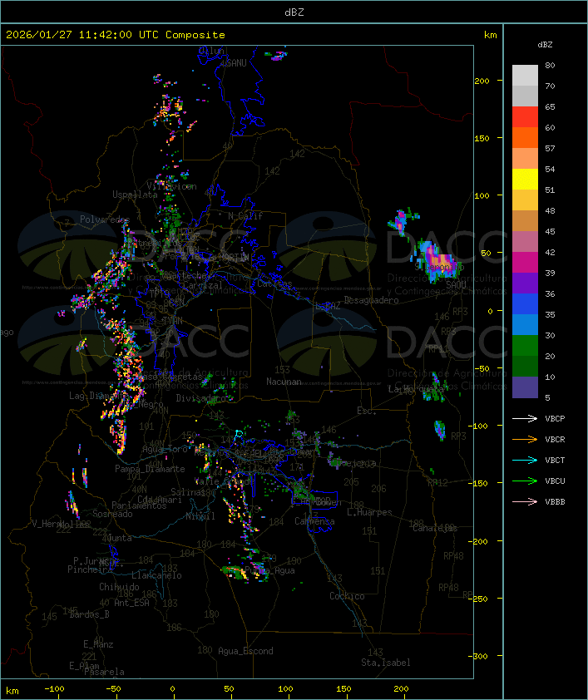Screen dimensions: 588x700
Task: Click the Agua_Toro place label
Action: (165, 449)
